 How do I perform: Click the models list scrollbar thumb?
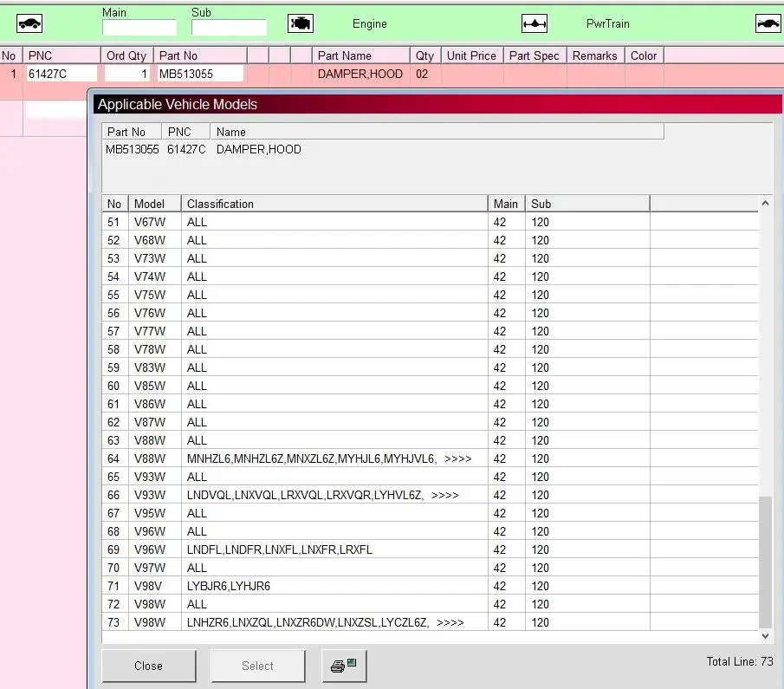765,562
